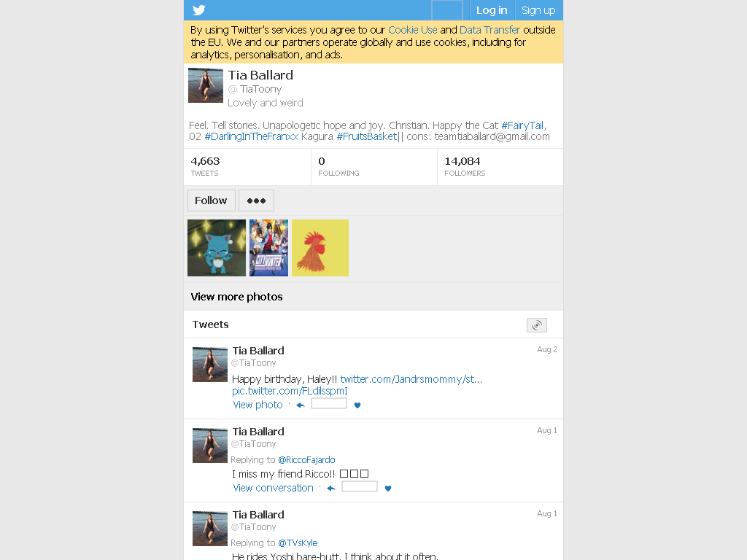Click the refresh tweets icon
This screenshot has width=747, height=560.
click(537, 325)
